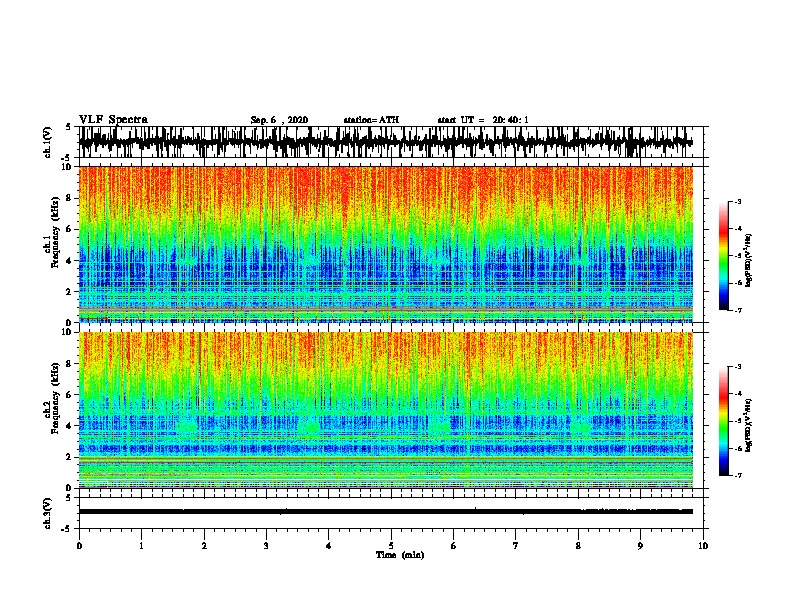Click the "0" tick on the time axis

pos(79,546)
